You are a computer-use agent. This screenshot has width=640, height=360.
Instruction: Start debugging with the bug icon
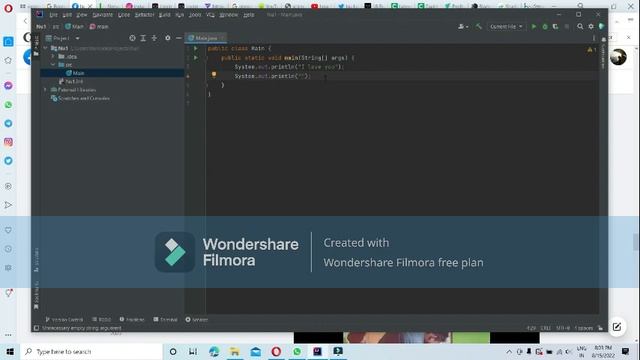click(x=544, y=27)
